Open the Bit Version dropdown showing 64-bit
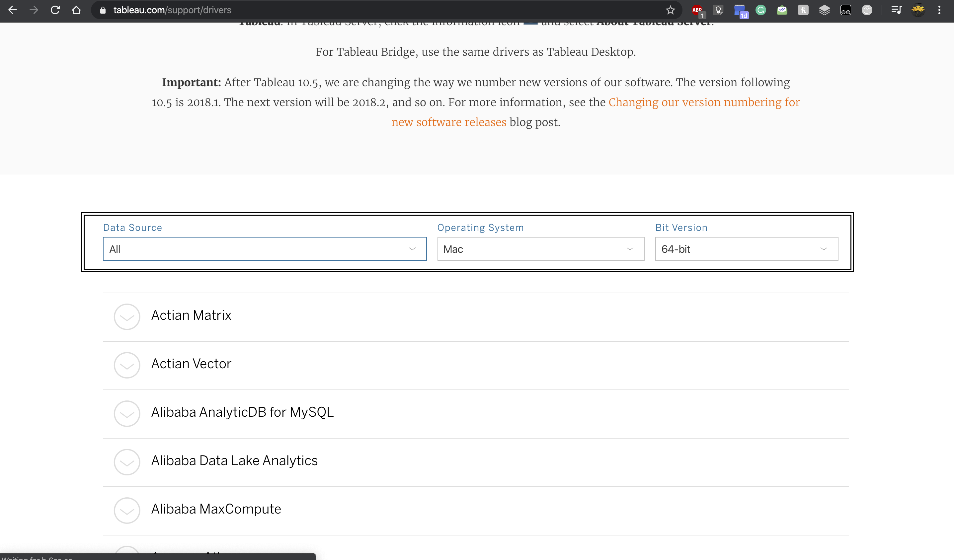 pos(746,249)
